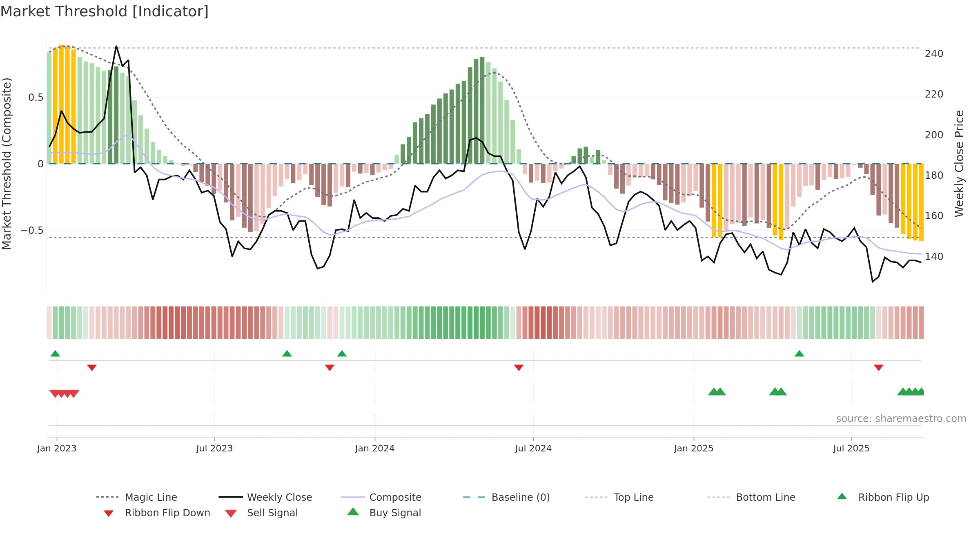This screenshot has width=980, height=551.
Task: Click the ribbon flip down marker near Aug 2025
Action: (879, 368)
